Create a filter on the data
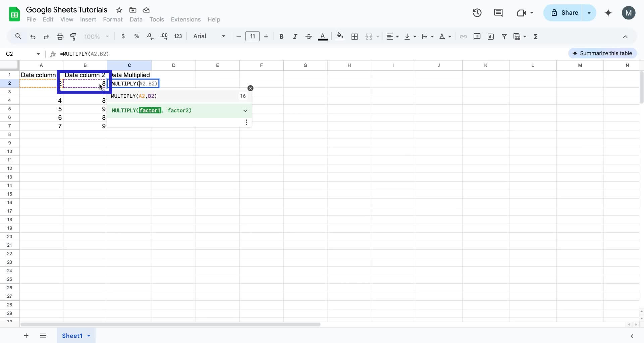644x343 pixels. pyautogui.click(x=504, y=37)
